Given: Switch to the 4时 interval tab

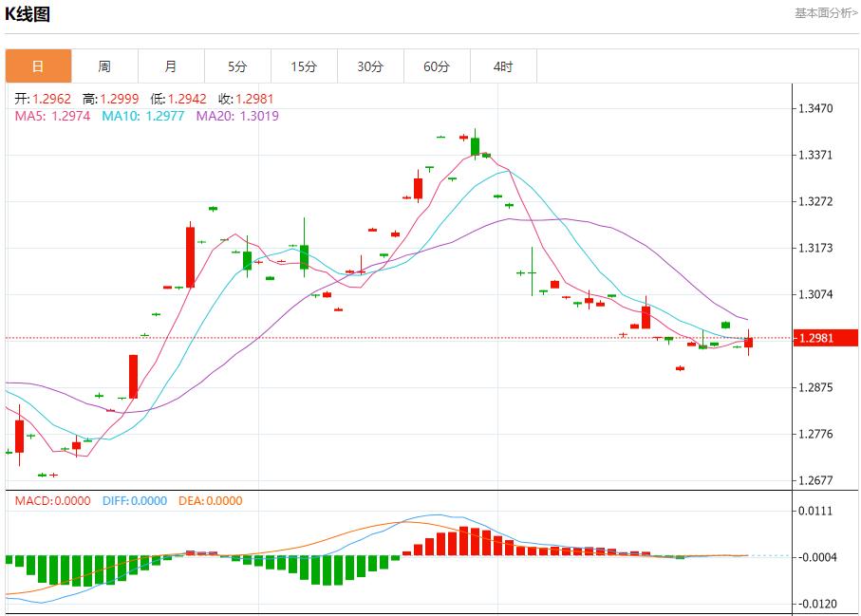Looking at the screenshot, I should (x=503, y=66).
